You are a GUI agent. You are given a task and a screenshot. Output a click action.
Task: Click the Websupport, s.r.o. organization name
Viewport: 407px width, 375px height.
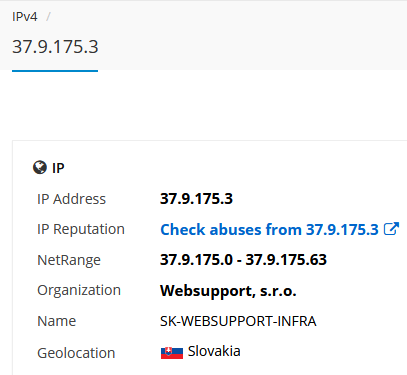[228, 291]
